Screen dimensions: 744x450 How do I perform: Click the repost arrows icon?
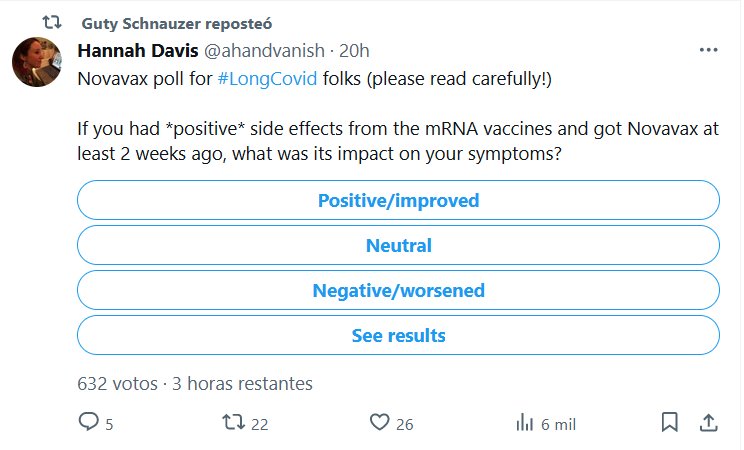[x=233, y=423]
